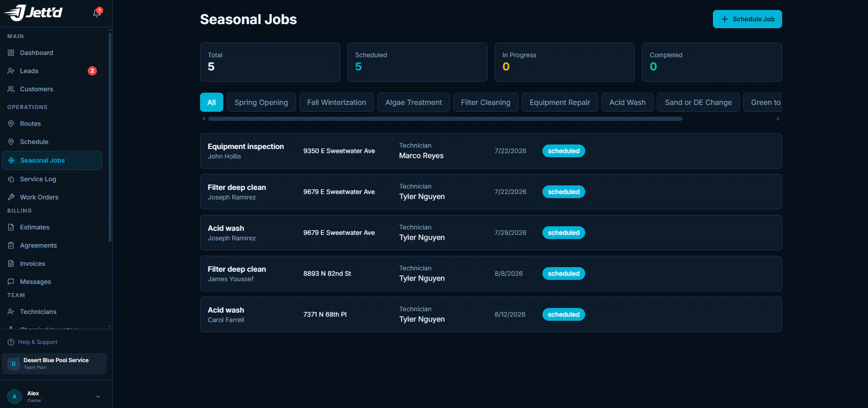Image resolution: width=868 pixels, height=408 pixels.
Task: Open Filter deep clean job for James Youssef
Action: coord(491,274)
